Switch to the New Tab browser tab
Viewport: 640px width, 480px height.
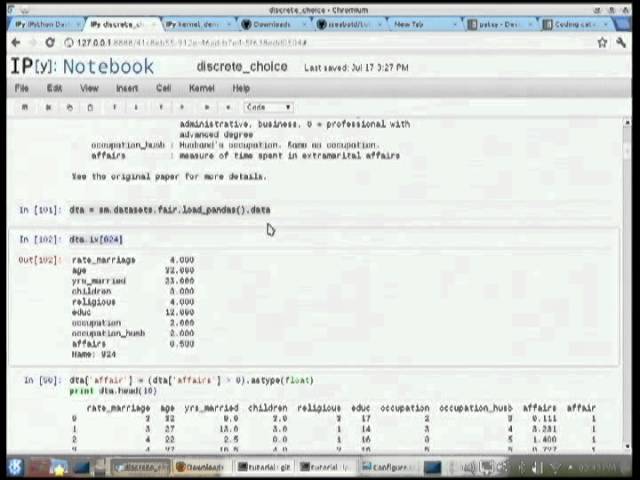(x=422, y=24)
